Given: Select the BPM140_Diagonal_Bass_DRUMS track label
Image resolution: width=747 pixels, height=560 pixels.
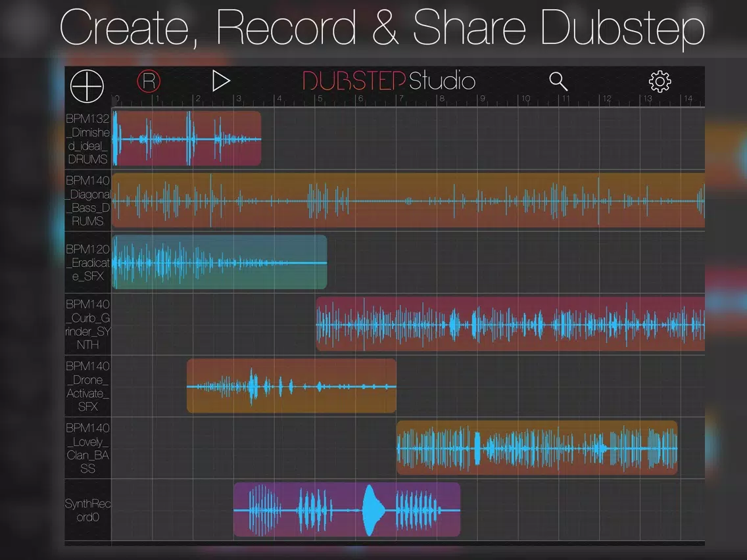Looking at the screenshot, I should point(87,200).
